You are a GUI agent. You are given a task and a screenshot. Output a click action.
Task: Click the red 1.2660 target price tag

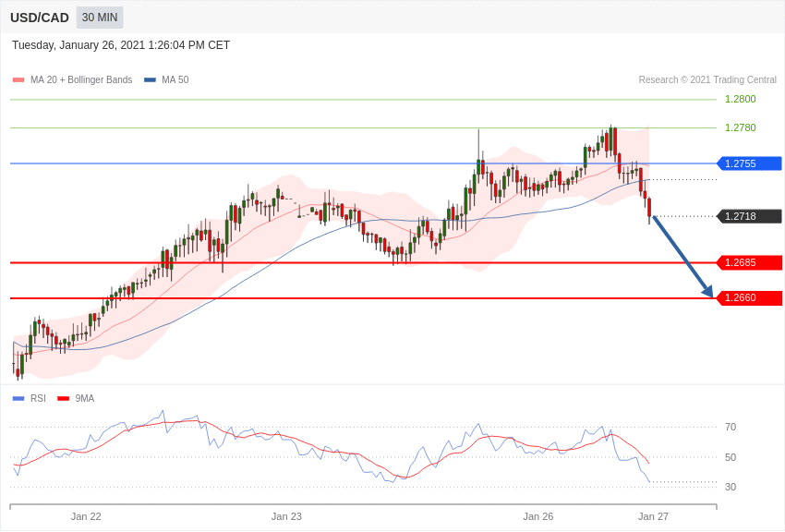coord(749,297)
